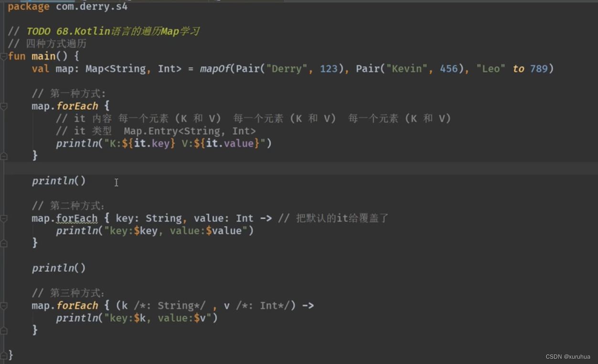The height and width of the screenshot is (364, 598).
Task: Click the 'it 内容' comment line
Action: (253, 118)
